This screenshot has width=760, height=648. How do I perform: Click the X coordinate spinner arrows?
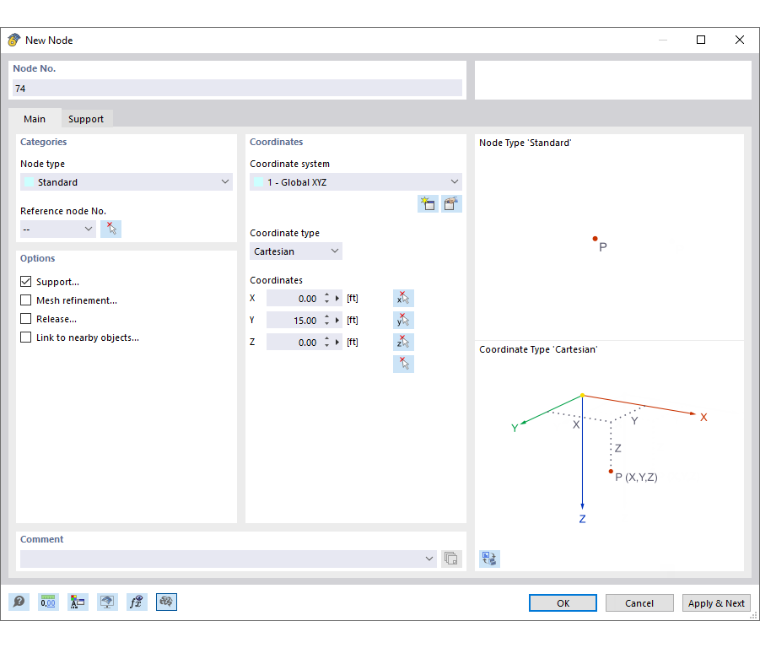327,298
